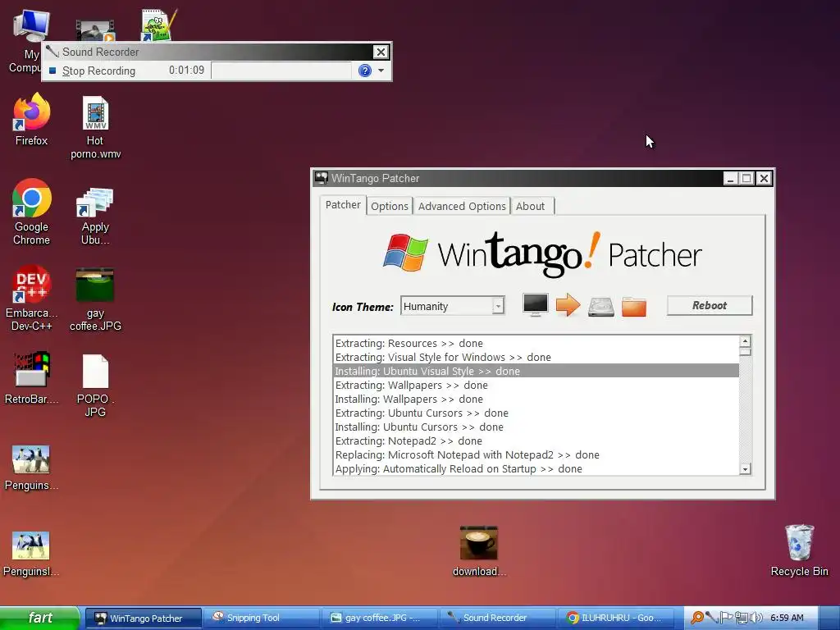Click the hard drive icon in WinTango Patcher
Viewport: 840px width, 630px height.
600,307
